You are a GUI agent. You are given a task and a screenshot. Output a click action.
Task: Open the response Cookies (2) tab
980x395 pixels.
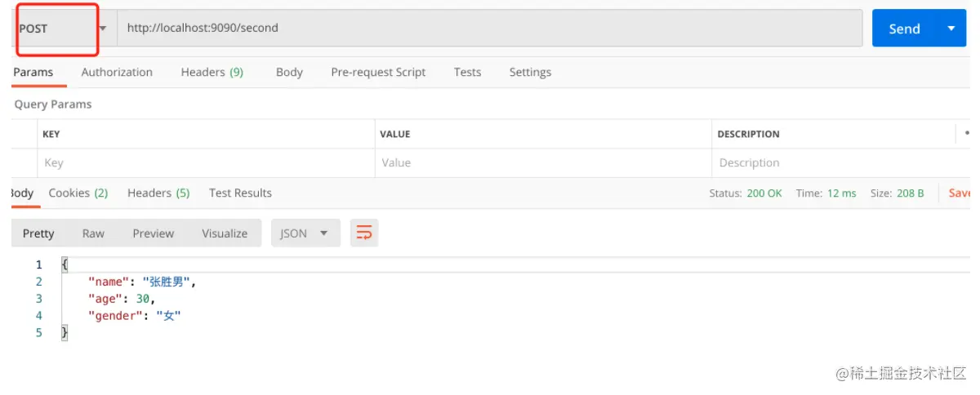pos(78,193)
